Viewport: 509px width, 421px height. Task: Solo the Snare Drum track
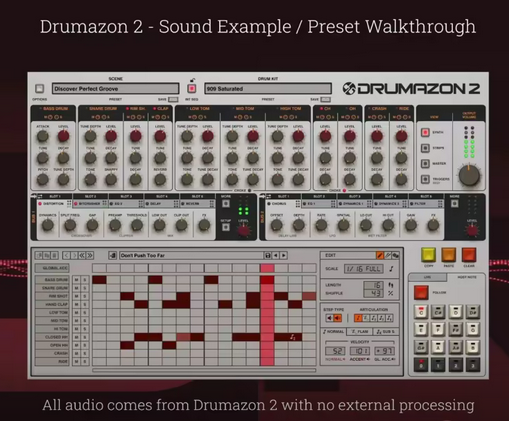[x=85, y=288]
